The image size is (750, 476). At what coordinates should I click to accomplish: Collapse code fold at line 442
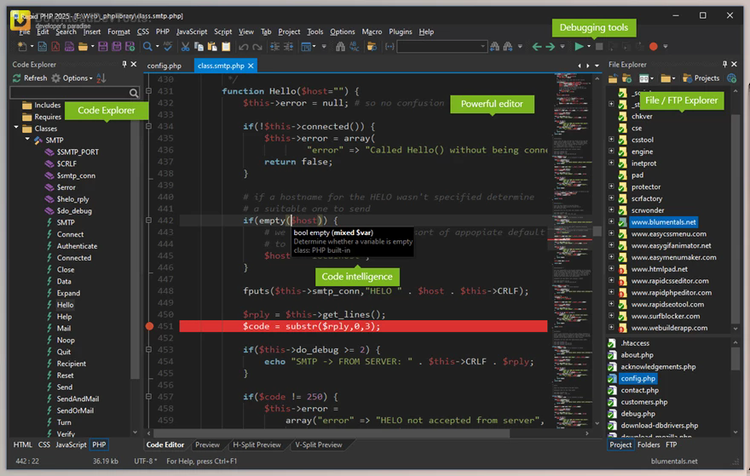(149, 221)
